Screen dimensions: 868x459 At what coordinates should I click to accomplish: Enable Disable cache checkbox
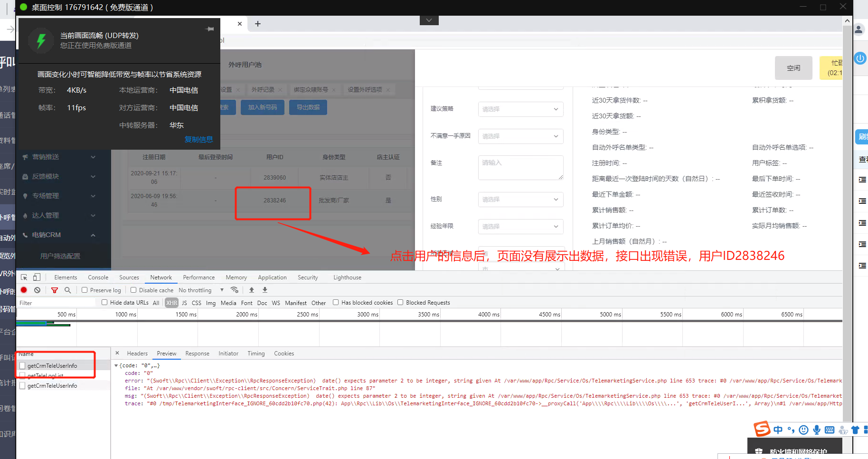click(x=133, y=290)
